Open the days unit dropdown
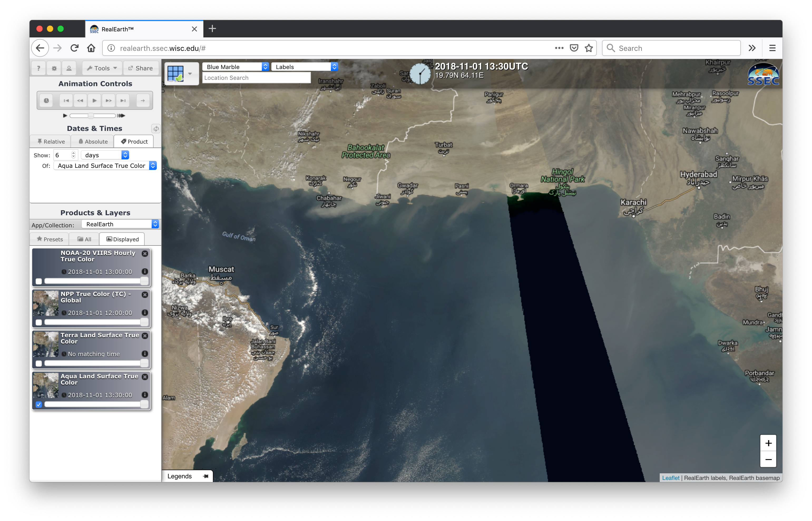Viewport: 812px width, 521px height. [x=105, y=155]
